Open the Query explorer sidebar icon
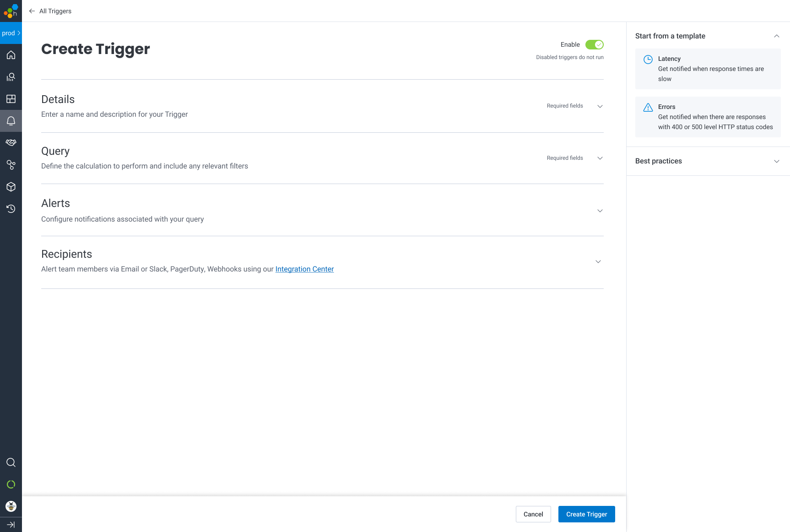Screen dimensions: 790x532 11,77
